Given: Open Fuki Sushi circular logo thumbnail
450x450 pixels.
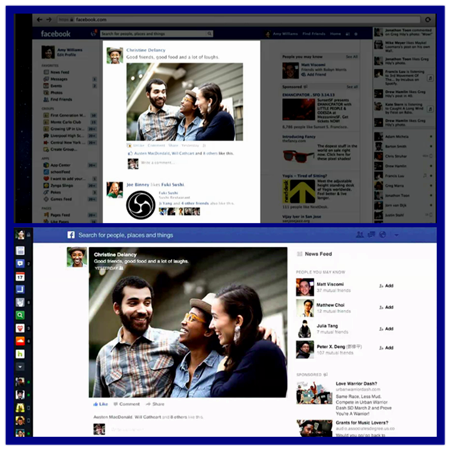Looking at the screenshot, I should pyautogui.click(x=140, y=205).
